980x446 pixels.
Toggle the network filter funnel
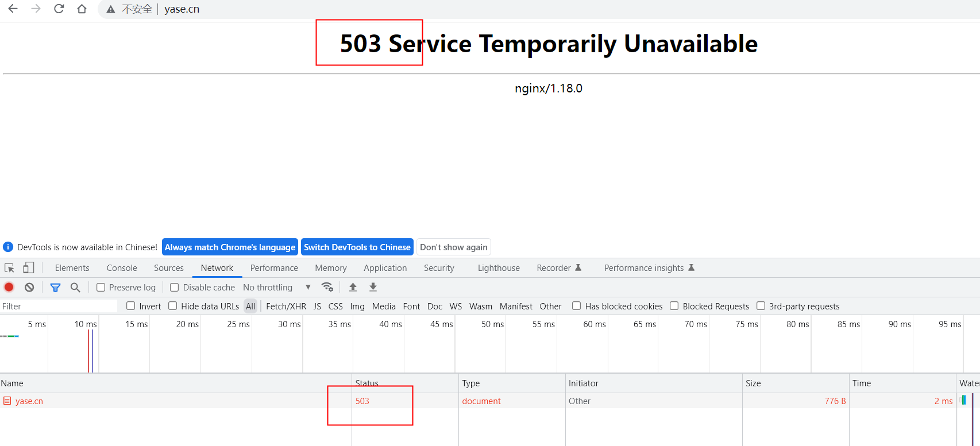coord(55,287)
